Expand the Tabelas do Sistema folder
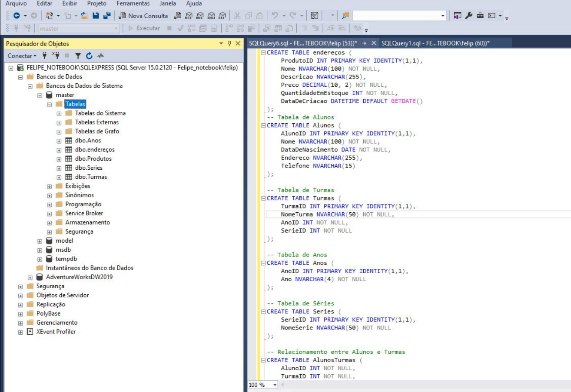571x392 pixels. pos(59,114)
